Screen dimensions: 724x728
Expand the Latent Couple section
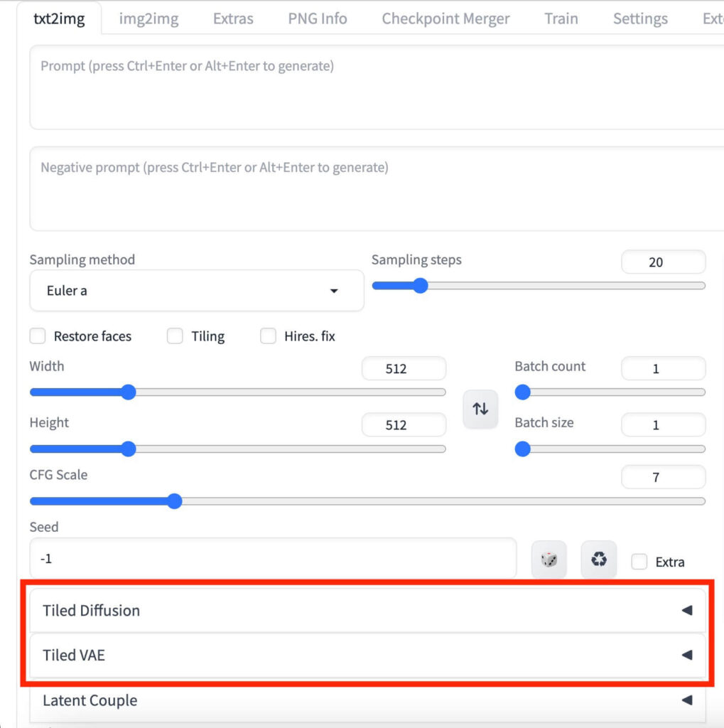(x=367, y=700)
